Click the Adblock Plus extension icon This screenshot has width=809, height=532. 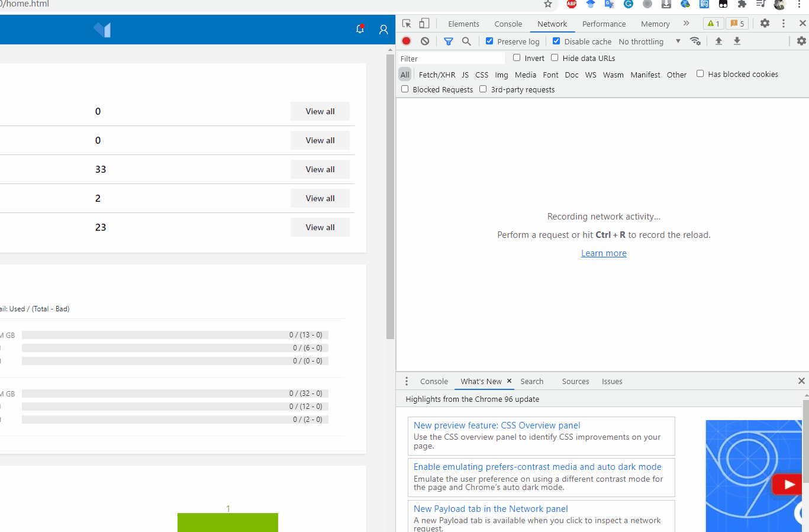571,4
